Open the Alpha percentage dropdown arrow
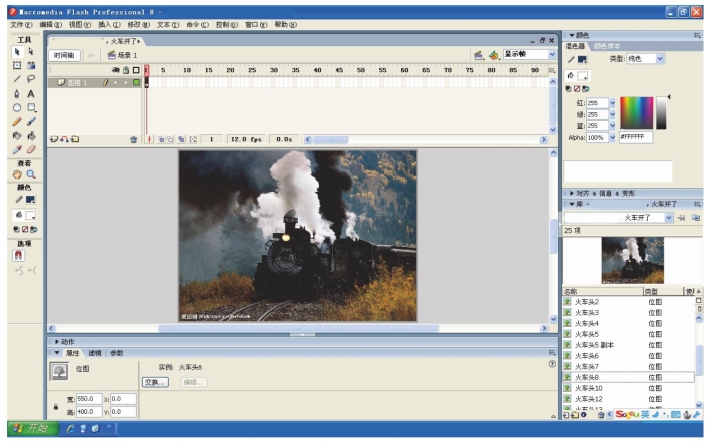Screen dimensions: 722x447 pyautogui.click(x=612, y=137)
